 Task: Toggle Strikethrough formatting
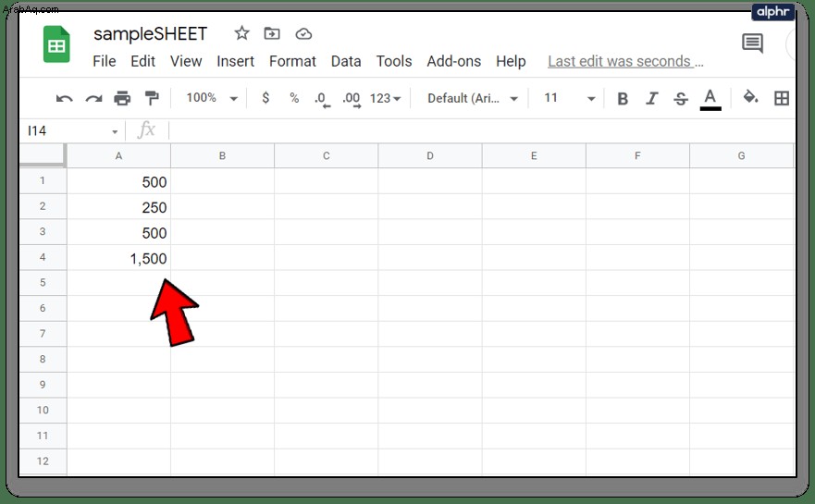[x=680, y=98]
